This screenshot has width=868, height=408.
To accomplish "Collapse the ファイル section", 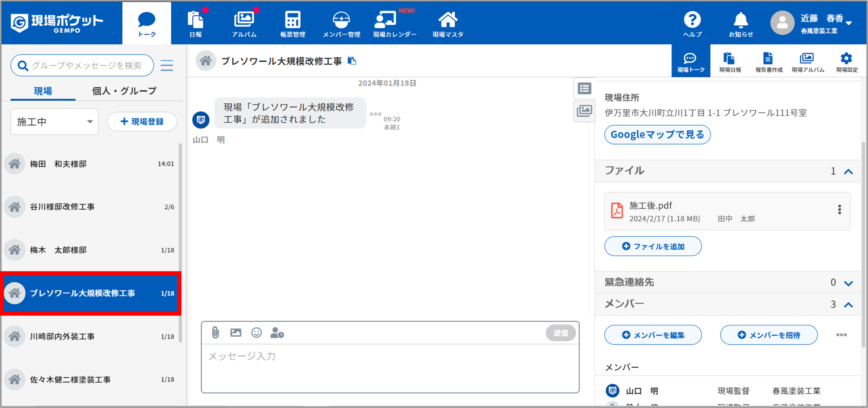I will click(849, 171).
